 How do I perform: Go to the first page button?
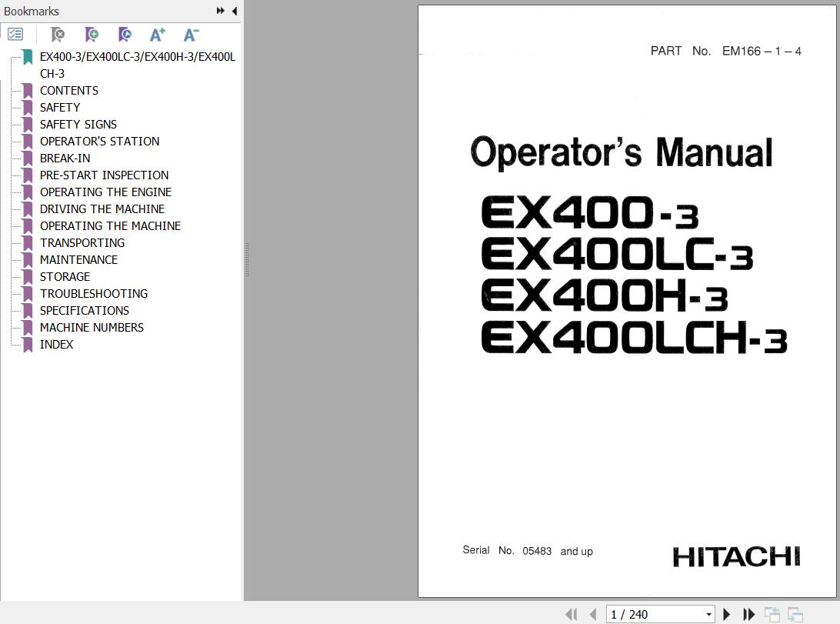pyautogui.click(x=571, y=614)
